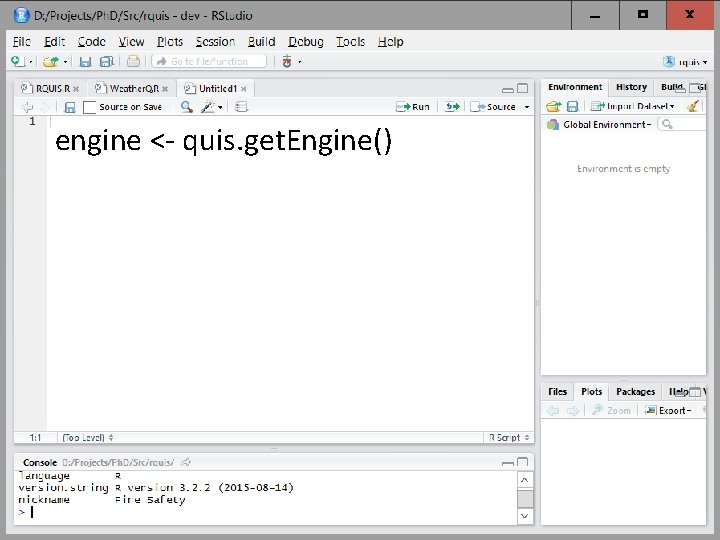720x540 pixels.
Task: Click the New File icon in main toolbar
Action: tap(17, 61)
